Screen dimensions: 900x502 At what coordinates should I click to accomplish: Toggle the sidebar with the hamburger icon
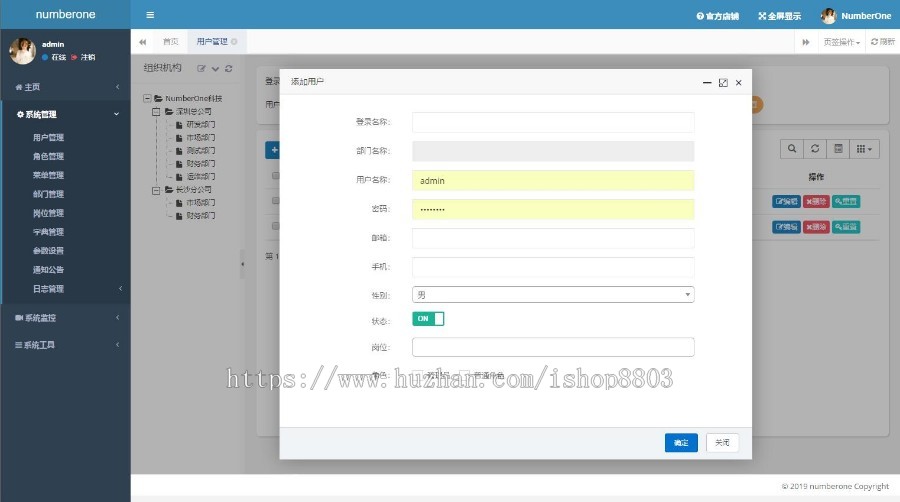(150, 15)
